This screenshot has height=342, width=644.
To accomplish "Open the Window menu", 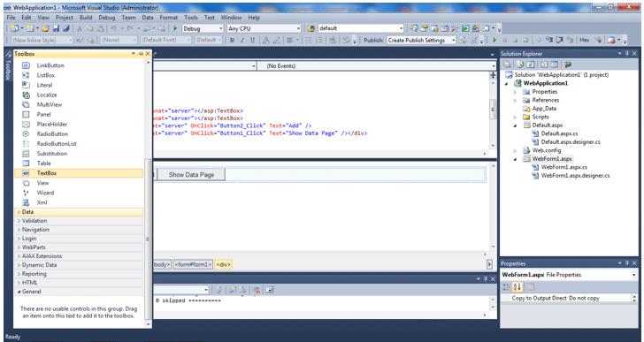I will point(231,18).
